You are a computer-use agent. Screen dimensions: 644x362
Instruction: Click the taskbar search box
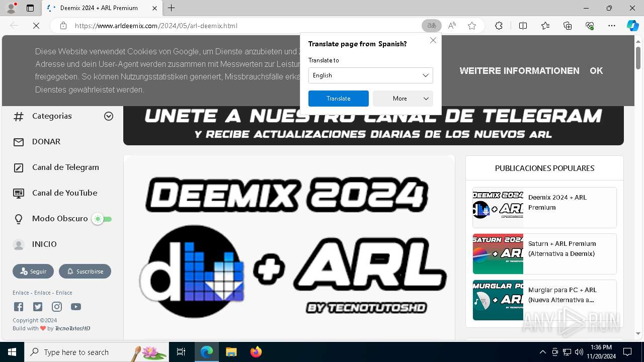tap(97, 352)
